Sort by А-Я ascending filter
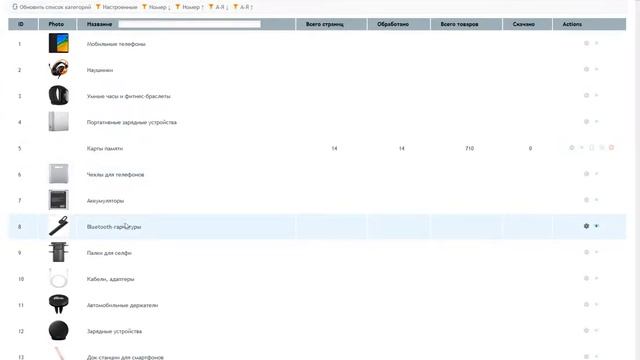640x360 pixels. 243,7
